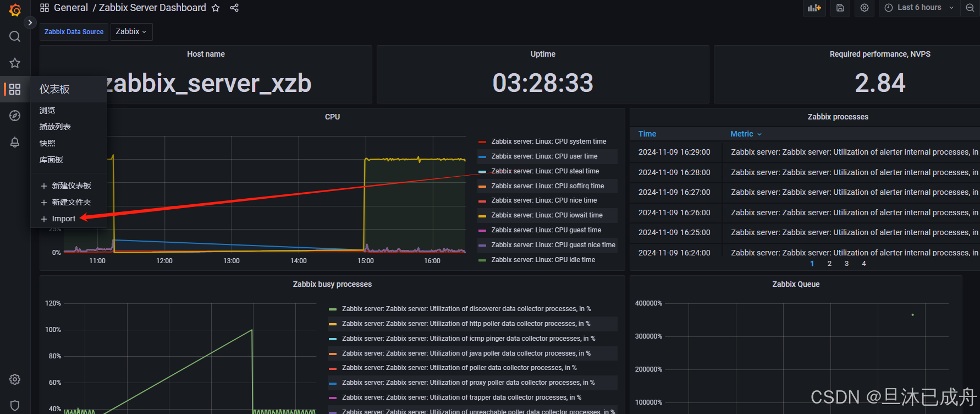The image size is (980, 414).
Task: Toggle CPU user time legend series
Action: point(544,156)
